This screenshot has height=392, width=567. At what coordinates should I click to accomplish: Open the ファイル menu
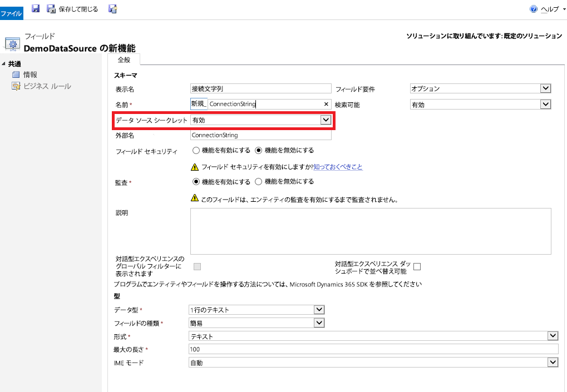[11, 13]
